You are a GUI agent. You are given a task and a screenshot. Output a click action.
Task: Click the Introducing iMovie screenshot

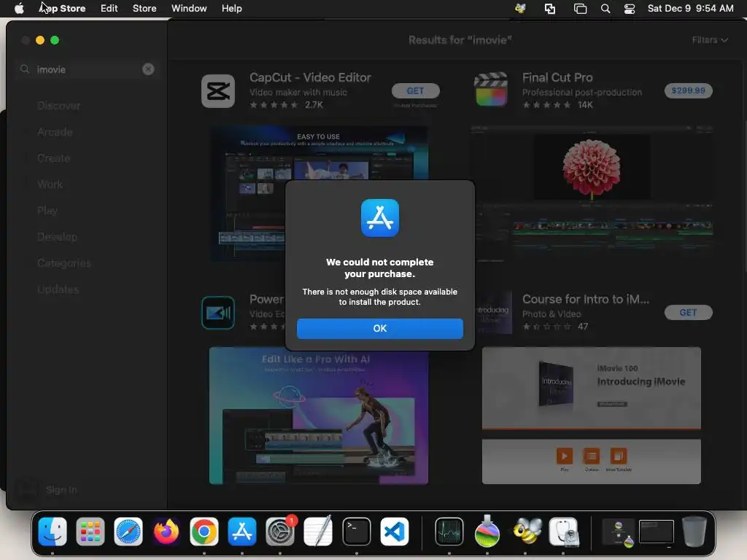[591, 416]
